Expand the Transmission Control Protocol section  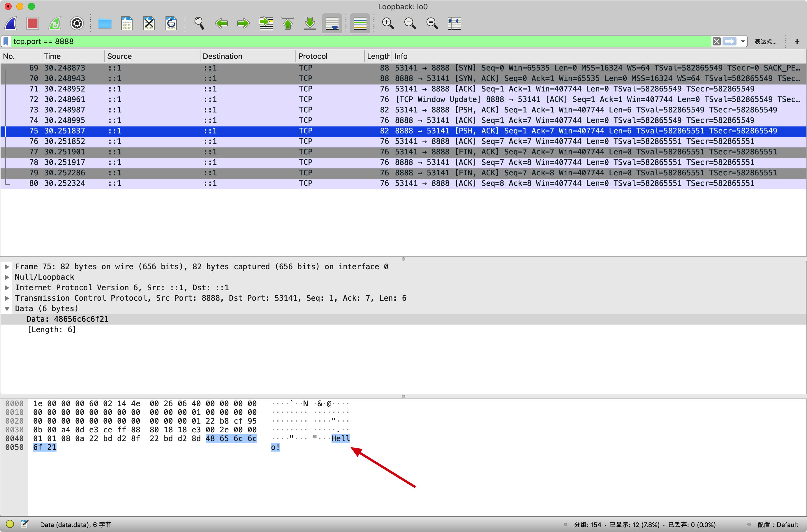coord(7,298)
